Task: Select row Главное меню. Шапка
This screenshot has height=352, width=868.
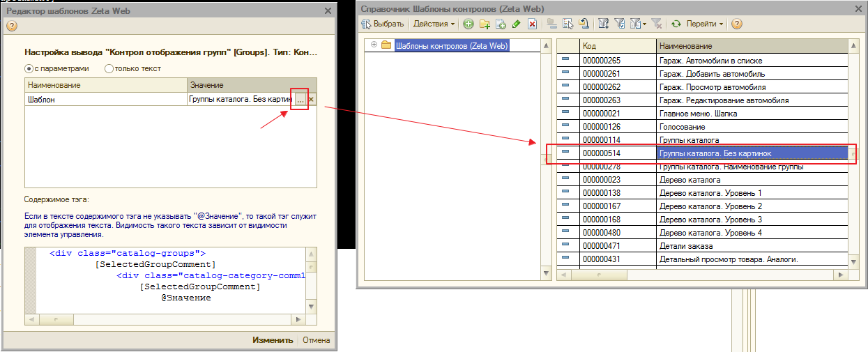Action: click(702, 114)
